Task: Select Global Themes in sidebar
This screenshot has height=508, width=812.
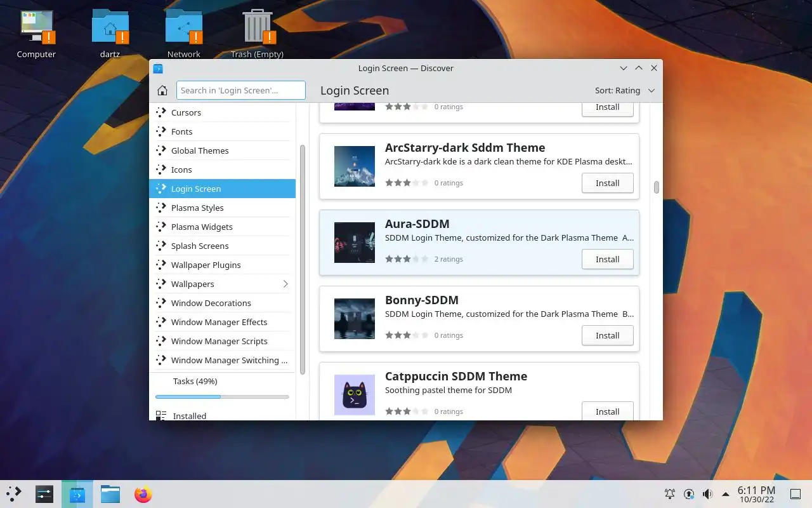Action: tap(222, 150)
